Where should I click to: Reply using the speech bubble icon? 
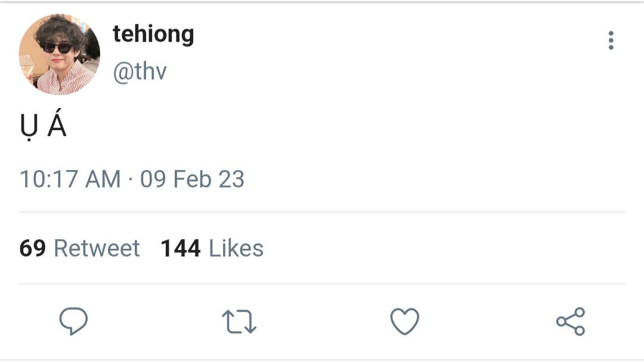[x=73, y=321]
